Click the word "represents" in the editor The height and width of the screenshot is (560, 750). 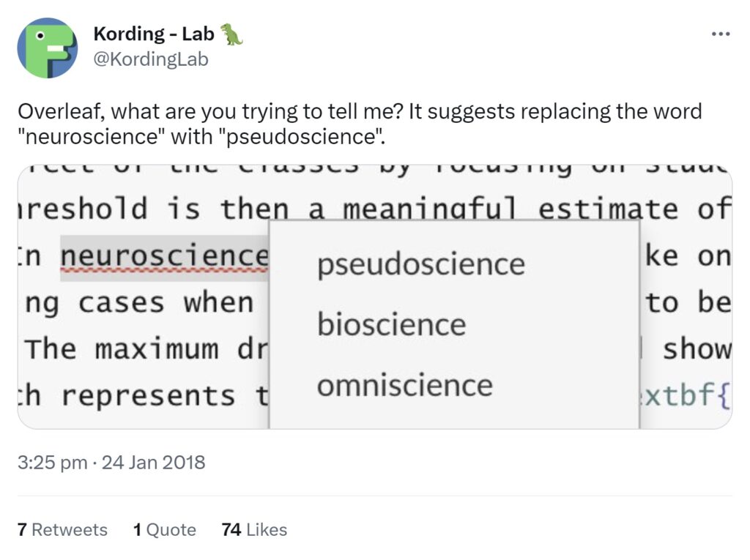tap(149, 395)
